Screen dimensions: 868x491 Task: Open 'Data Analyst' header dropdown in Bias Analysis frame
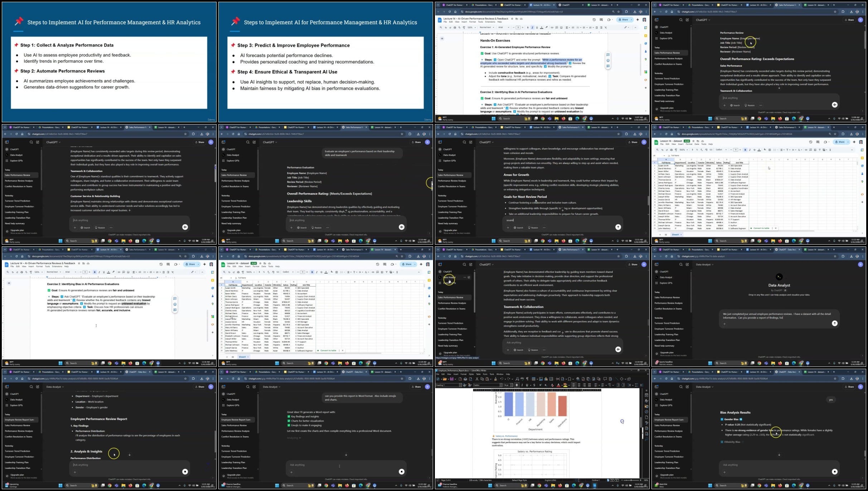pyautogui.click(x=704, y=387)
